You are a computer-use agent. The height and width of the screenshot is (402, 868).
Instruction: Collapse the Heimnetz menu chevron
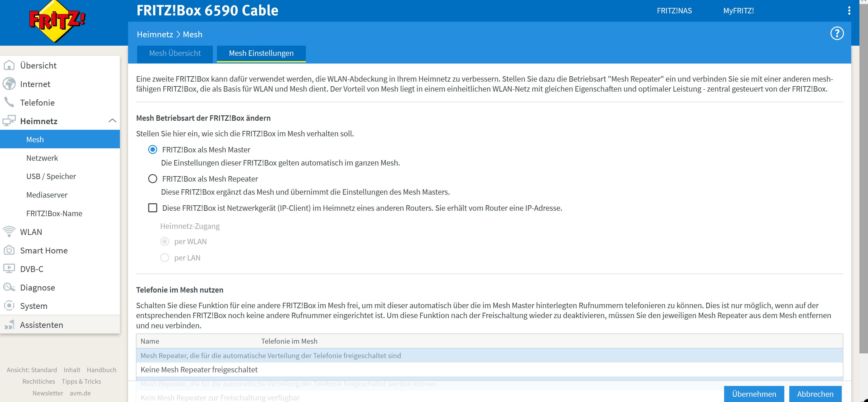click(x=112, y=121)
